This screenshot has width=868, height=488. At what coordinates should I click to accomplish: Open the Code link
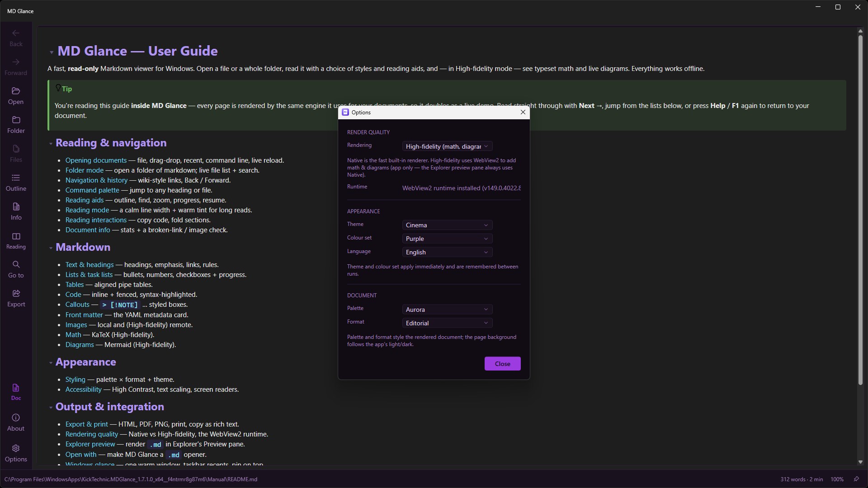click(73, 295)
